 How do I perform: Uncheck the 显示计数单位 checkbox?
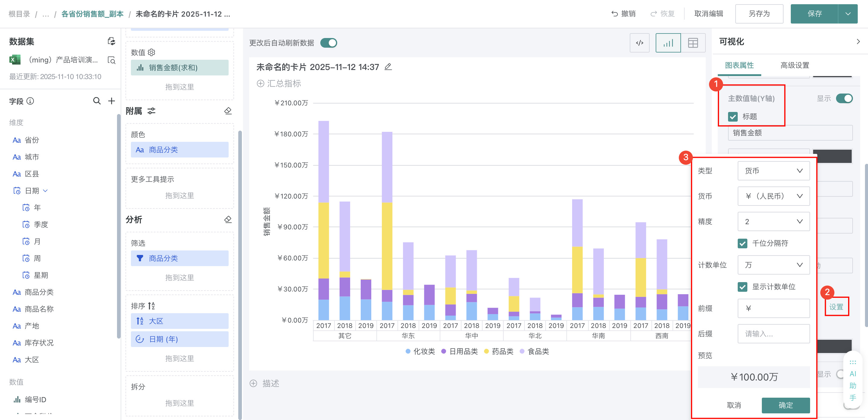tap(742, 287)
